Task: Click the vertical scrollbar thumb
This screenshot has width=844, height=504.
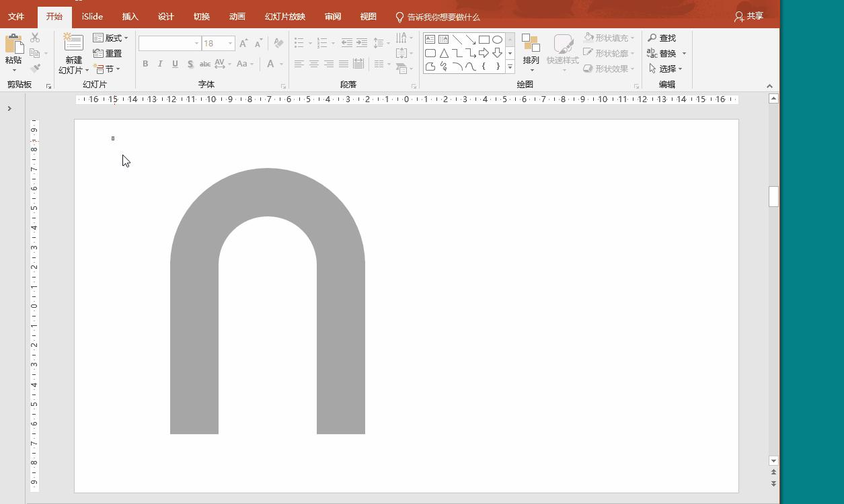Action: click(773, 196)
